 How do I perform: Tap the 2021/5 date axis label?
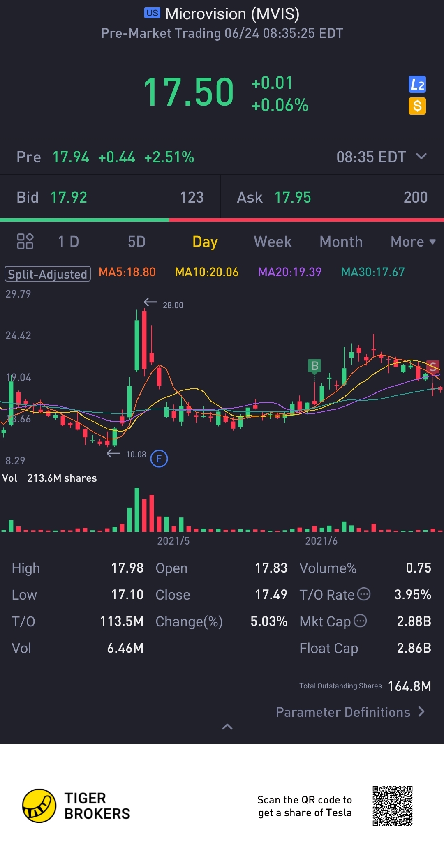tap(173, 541)
